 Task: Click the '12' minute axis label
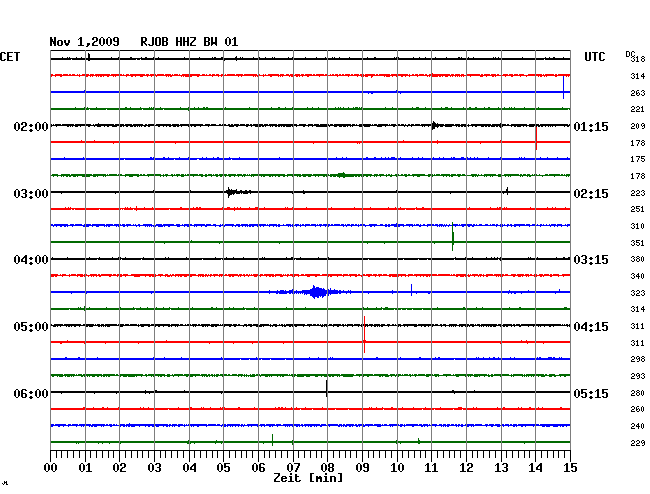pos(466,468)
